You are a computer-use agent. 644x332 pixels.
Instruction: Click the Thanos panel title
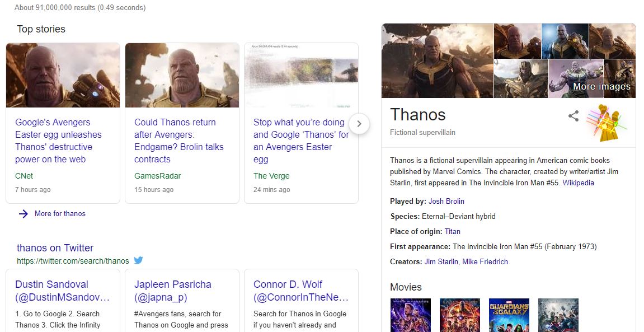[x=418, y=115]
